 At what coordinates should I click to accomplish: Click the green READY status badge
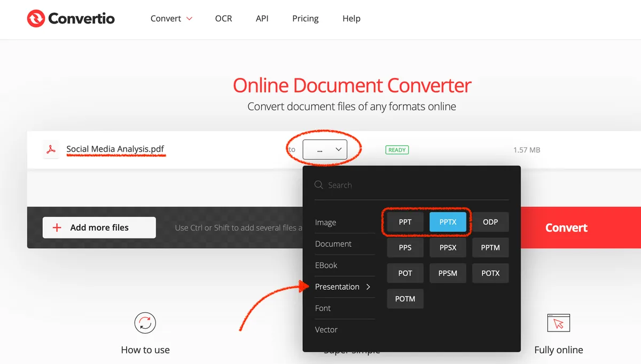click(397, 150)
